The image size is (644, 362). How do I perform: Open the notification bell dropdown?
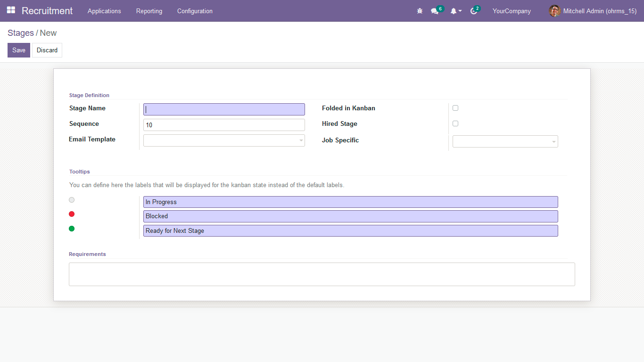(455, 11)
